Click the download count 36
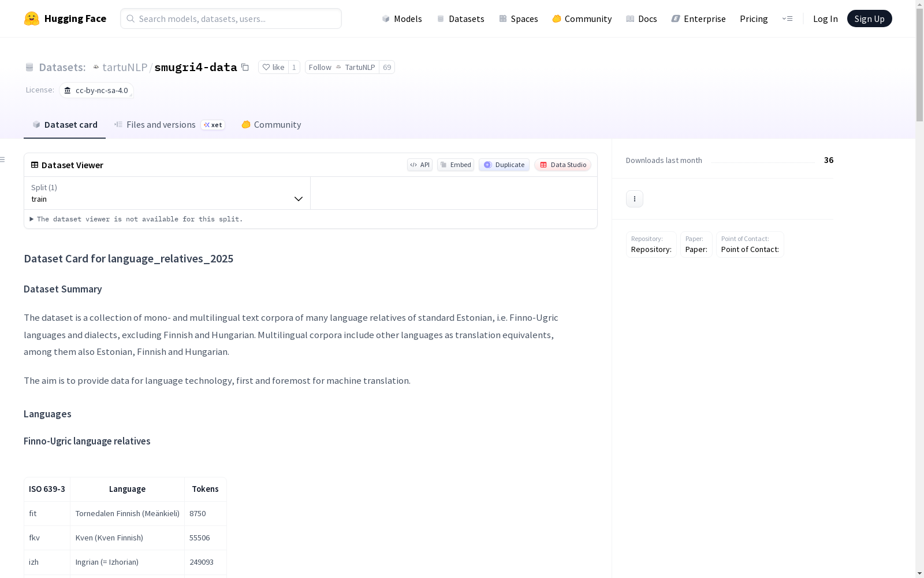The width and height of the screenshot is (924, 578). pyautogui.click(x=829, y=160)
